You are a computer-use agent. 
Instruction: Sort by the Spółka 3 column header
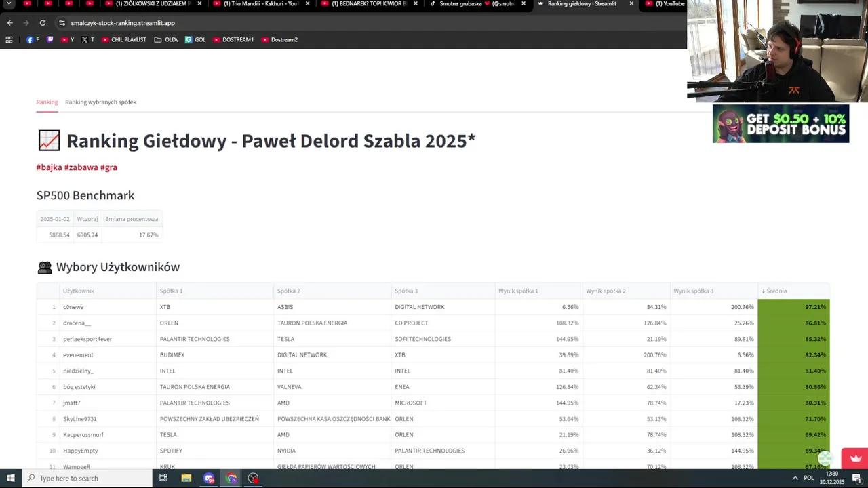click(443, 291)
